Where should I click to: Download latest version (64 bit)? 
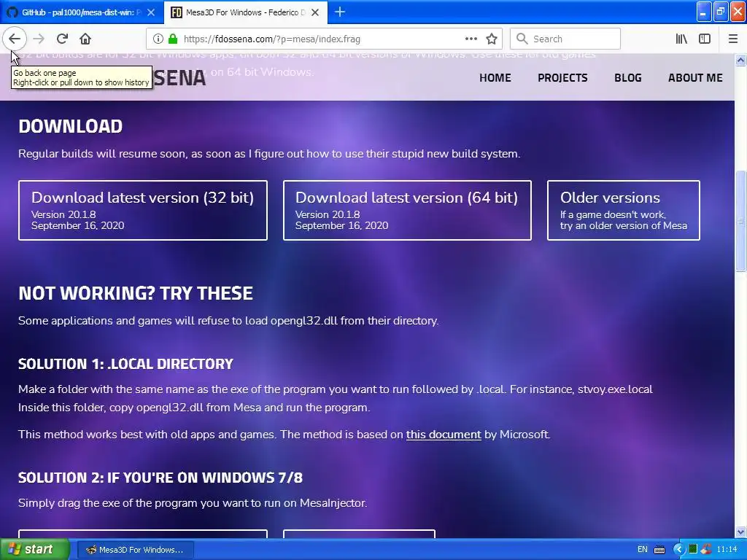[x=407, y=210]
